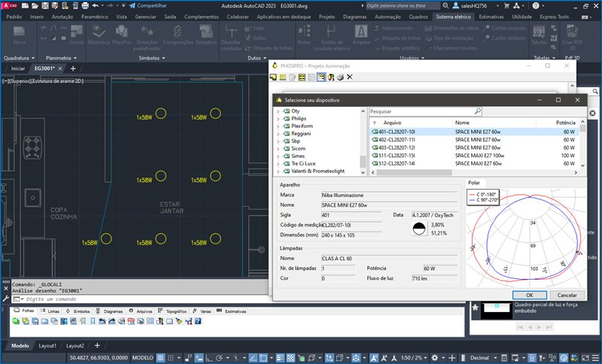Click the printer icon in PHOSPRO toolbar

(340, 77)
